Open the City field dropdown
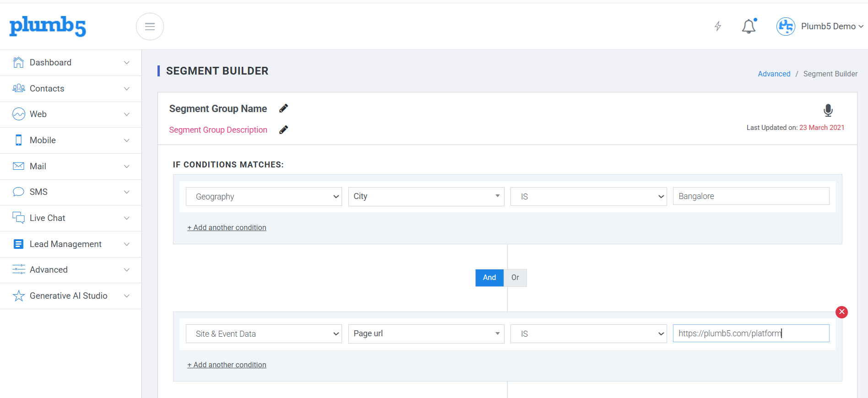868x398 pixels. coord(426,197)
